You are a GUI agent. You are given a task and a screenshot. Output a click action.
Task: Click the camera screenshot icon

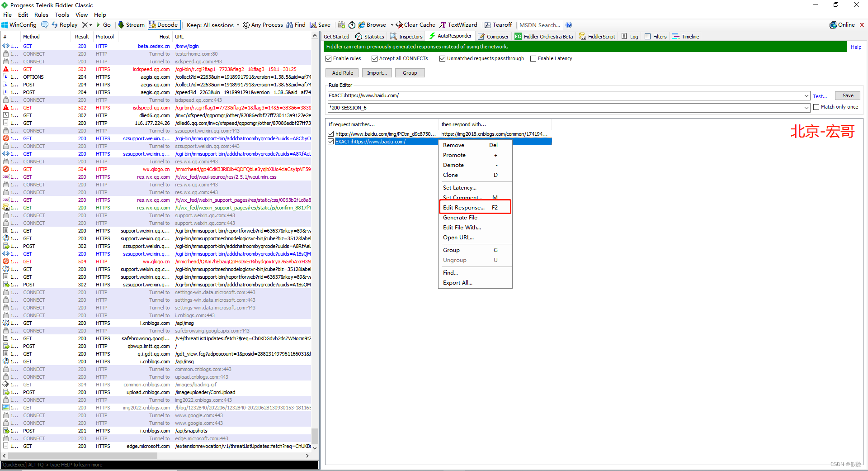(341, 25)
